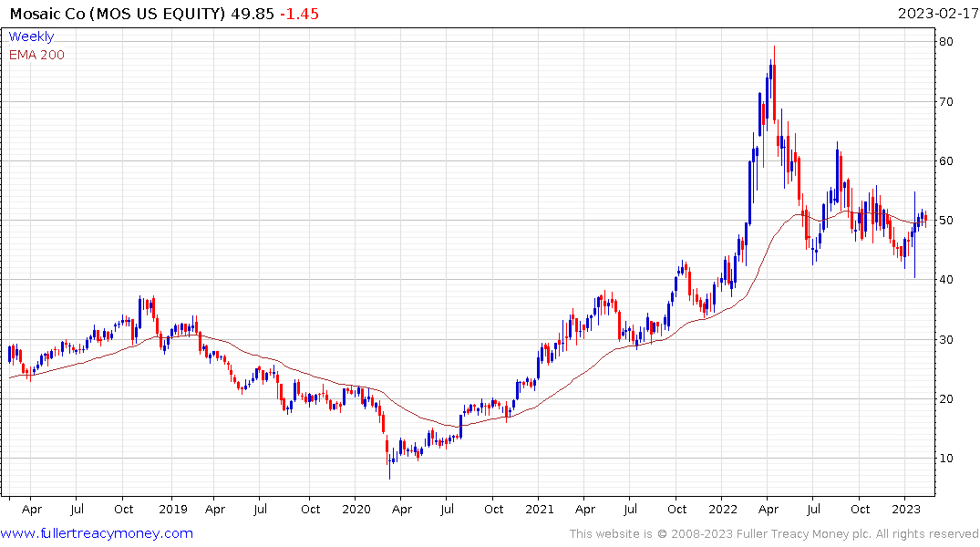Click the 20 price axis label
980x547 pixels.
pos(945,398)
